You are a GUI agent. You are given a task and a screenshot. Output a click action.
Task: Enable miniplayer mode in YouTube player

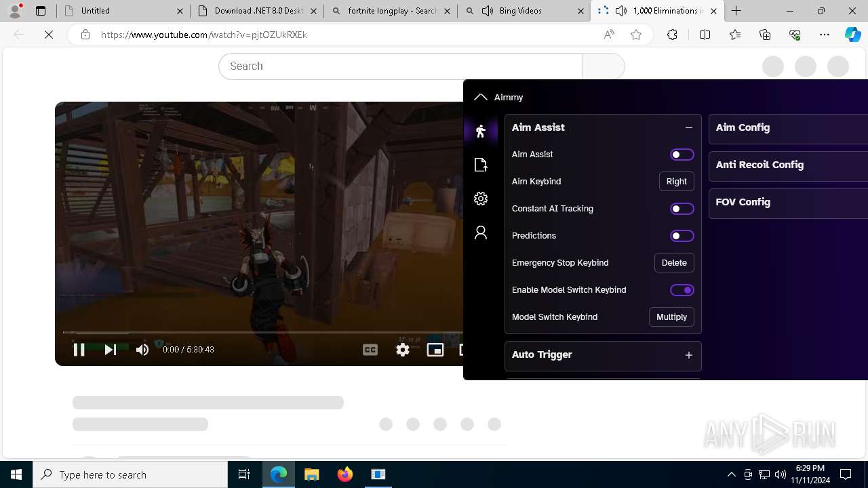pyautogui.click(x=435, y=350)
